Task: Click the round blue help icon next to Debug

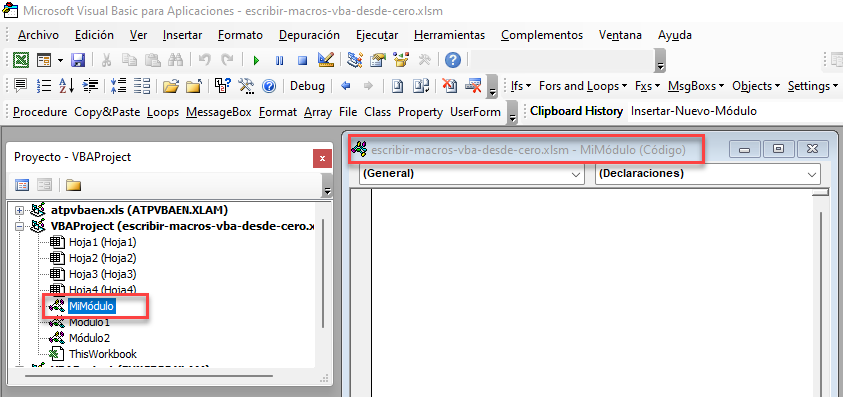Action: pos(269,86)
